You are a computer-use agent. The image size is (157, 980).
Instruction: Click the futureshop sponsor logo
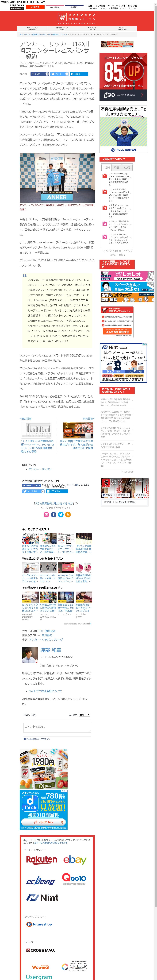point(39,924)
